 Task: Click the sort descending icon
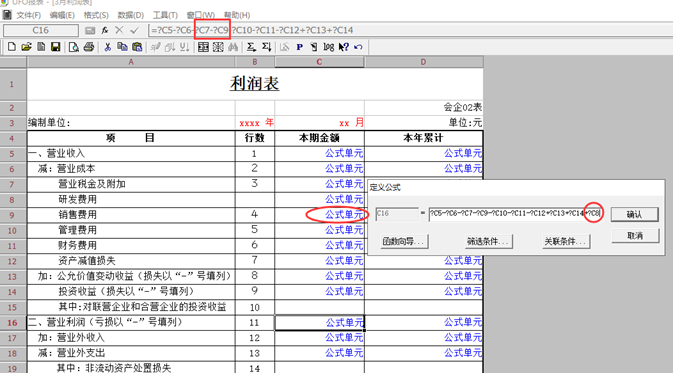tap(170, 47)
